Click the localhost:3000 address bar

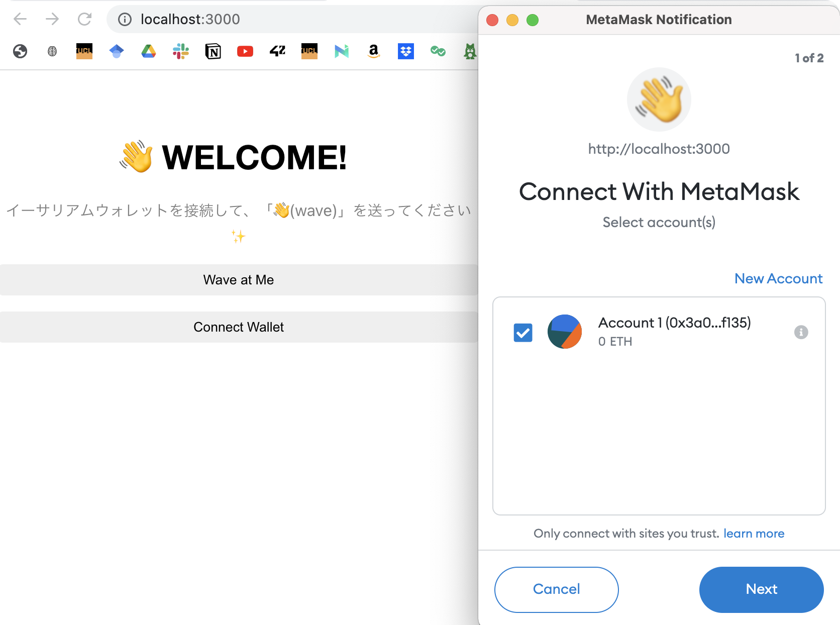pos(291,19)
